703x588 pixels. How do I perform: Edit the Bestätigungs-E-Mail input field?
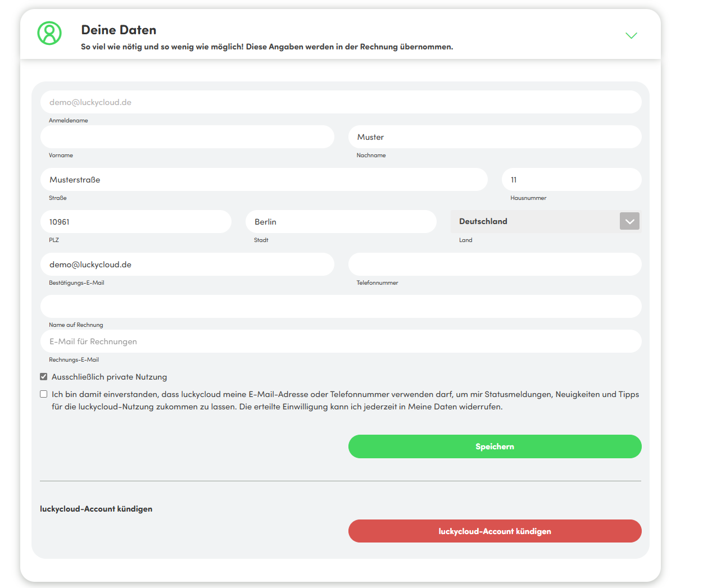(x=187, y=265)
